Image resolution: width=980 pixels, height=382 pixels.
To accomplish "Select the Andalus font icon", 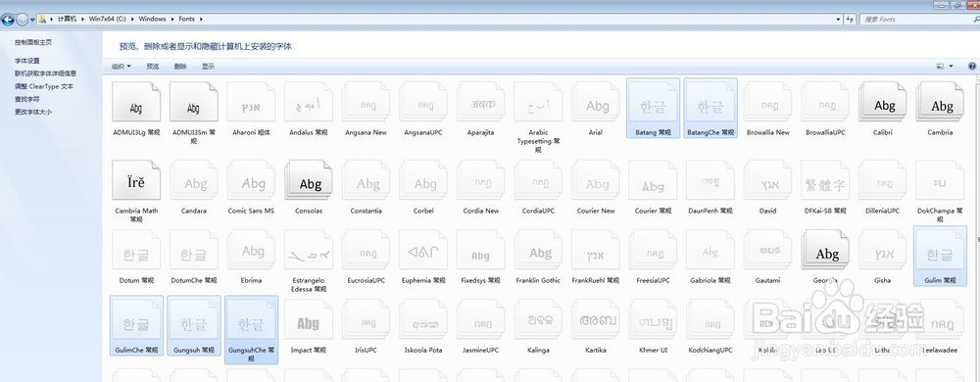I will tap(309, 103).
